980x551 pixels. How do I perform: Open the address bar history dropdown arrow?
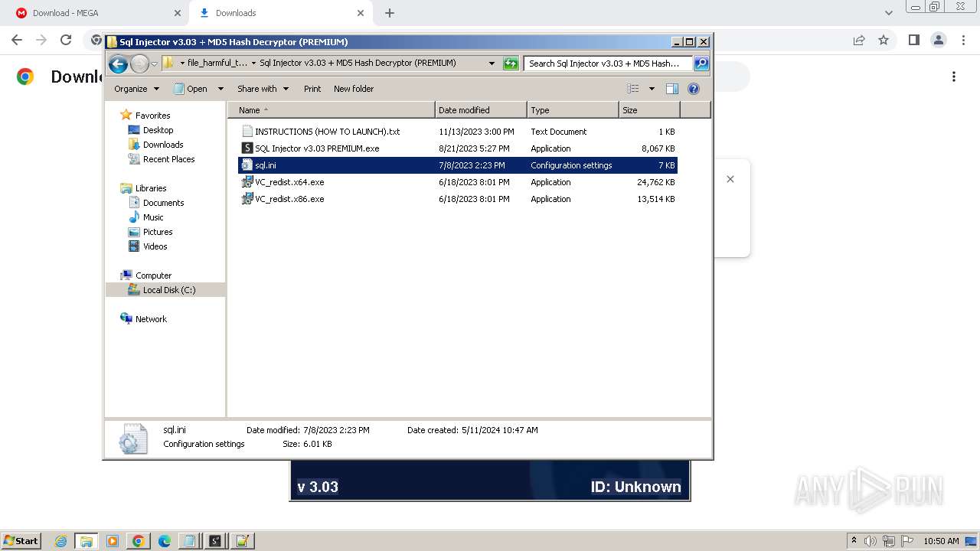pos(492,64)
